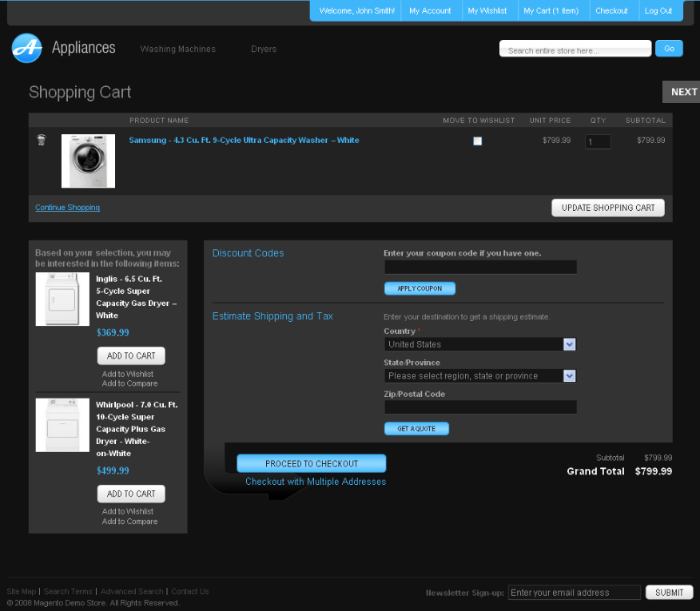700x611 pixels.
Task: Open the Site Map footer link
Action: pyautogui.click(x=22, y=591)
